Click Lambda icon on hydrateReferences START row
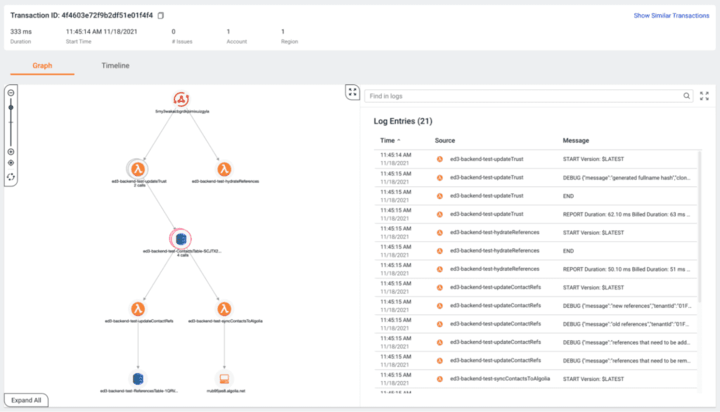Screen dimensions: 720x412 point(439,232)
